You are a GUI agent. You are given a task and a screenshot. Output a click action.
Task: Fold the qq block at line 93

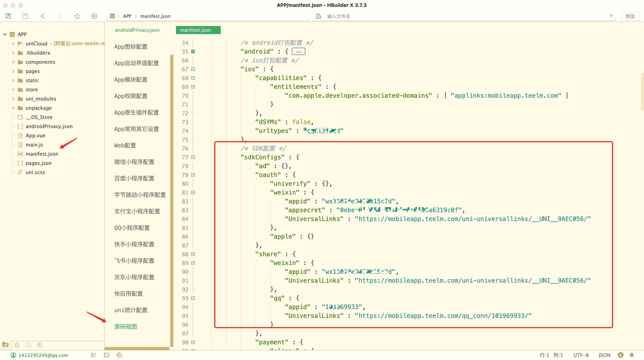pos(193,298)
